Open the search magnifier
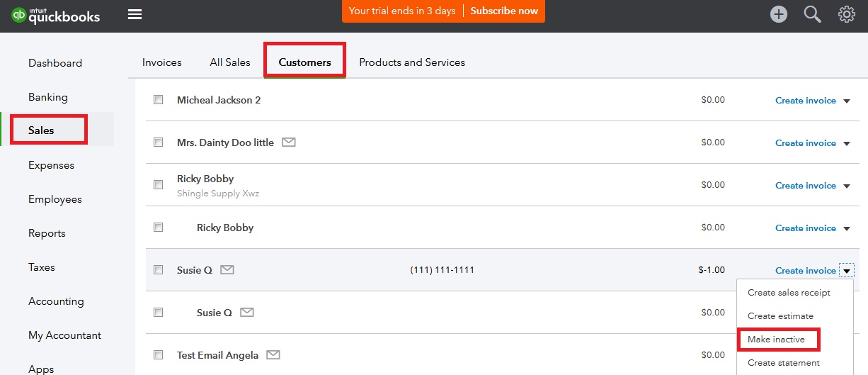The height and width of the screenshot is (375, 868). point(812,14)
